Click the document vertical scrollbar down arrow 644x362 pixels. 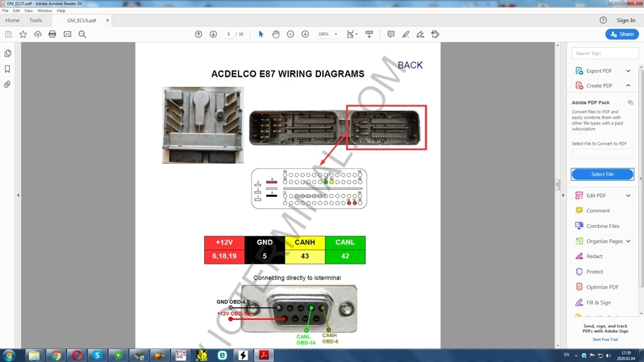click(x=557, y=345)
